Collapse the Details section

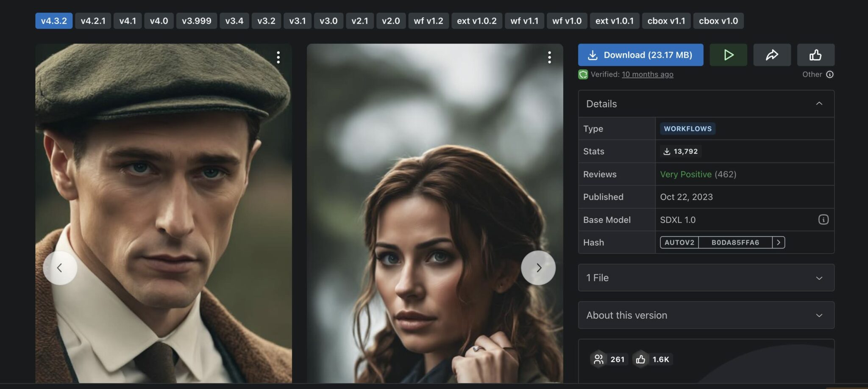pos(819,104)
